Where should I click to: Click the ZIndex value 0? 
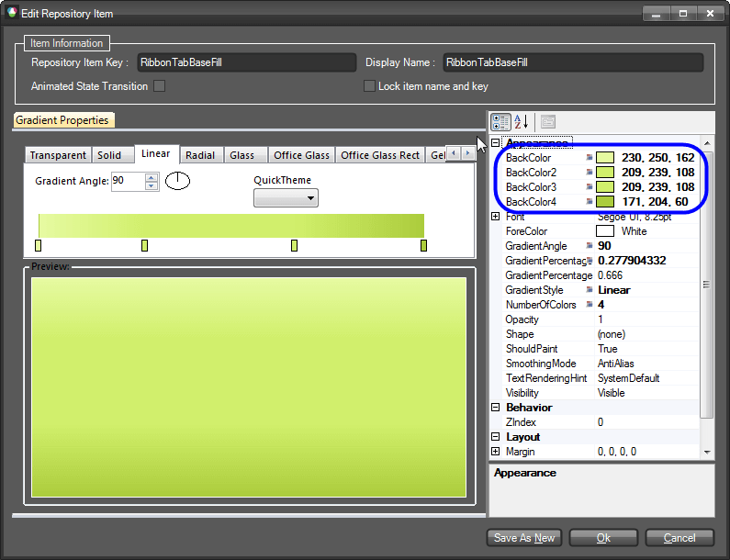[x=601, y=422]
